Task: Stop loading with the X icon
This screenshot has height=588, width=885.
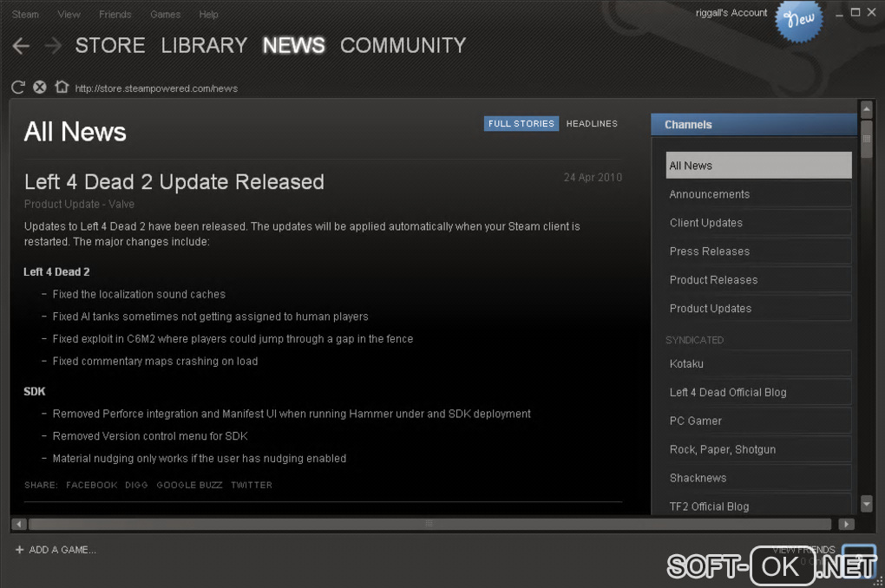Action: point(40,87)
